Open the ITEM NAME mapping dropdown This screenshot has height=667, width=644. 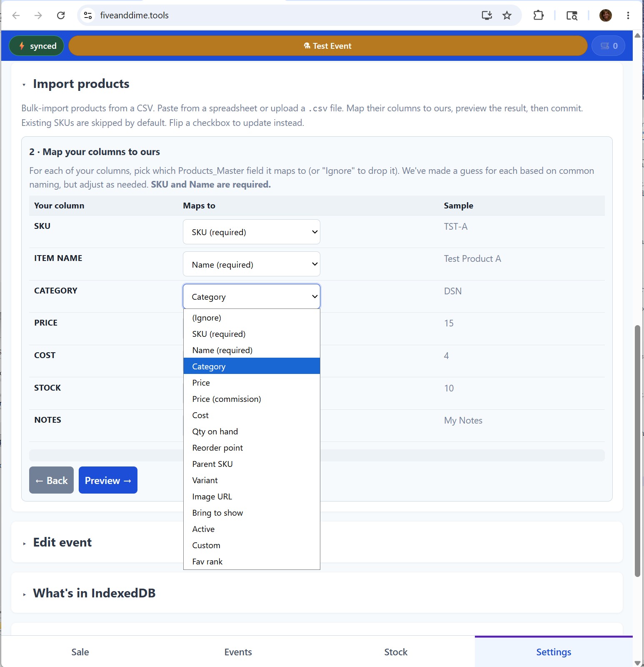click(252, 264)
